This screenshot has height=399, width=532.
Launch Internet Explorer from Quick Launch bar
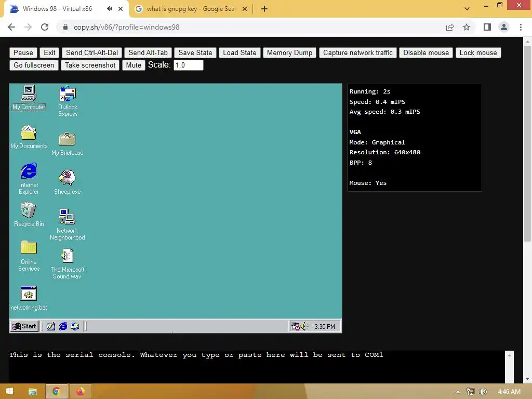[x=63, y=326]
